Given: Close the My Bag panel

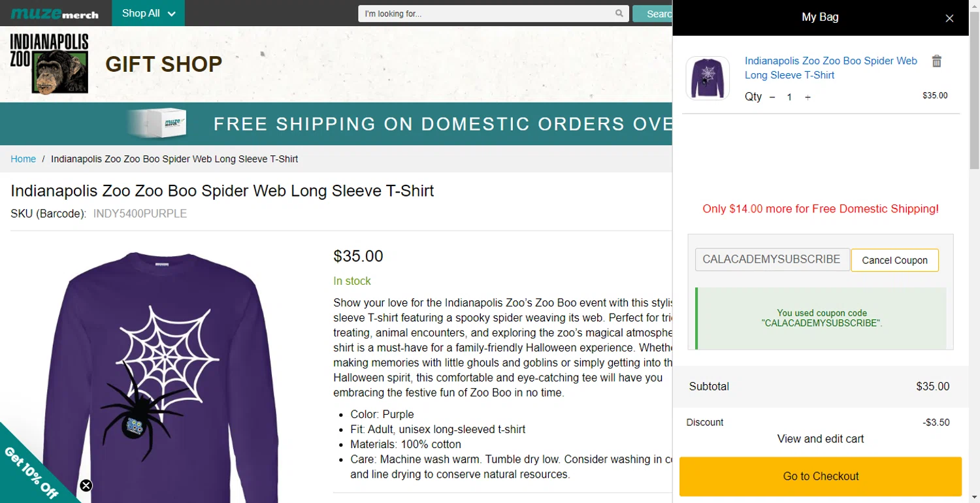Looking at the screenshot, I should point(949,18).
